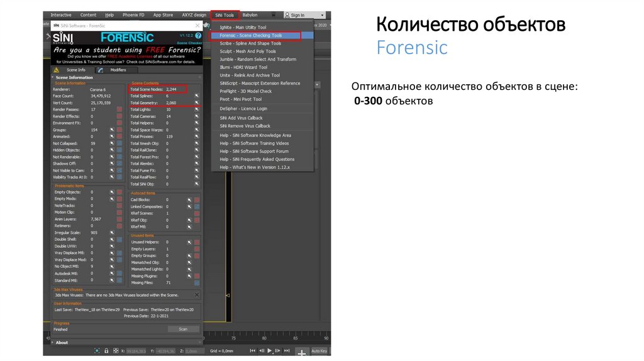Screen dimensions: 644x361
Task: Select Forensic - Scene Checking Tools menu entry
Action: pyautogui.click(x=262, y=35)
